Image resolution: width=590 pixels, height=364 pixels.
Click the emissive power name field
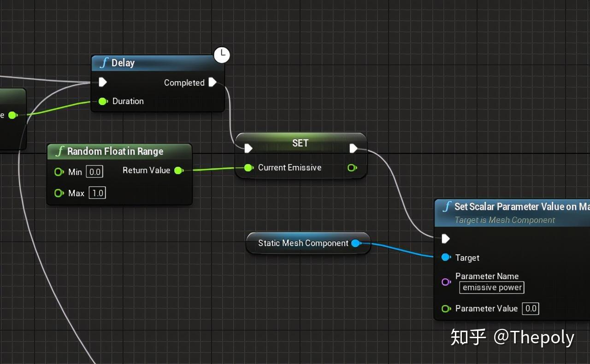click(x=492, y=288)
